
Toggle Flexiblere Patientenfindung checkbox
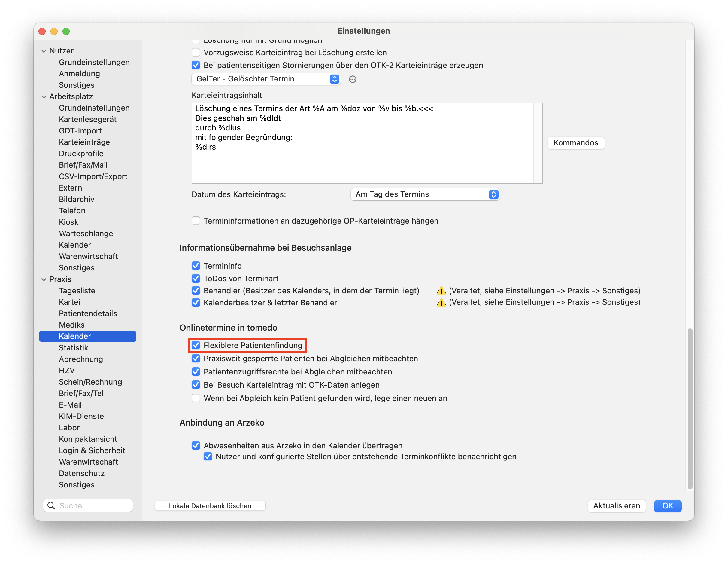[x=196, y=345]
